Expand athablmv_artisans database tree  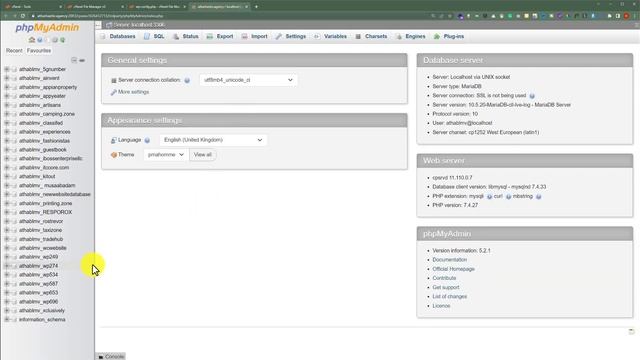[7, 105]
